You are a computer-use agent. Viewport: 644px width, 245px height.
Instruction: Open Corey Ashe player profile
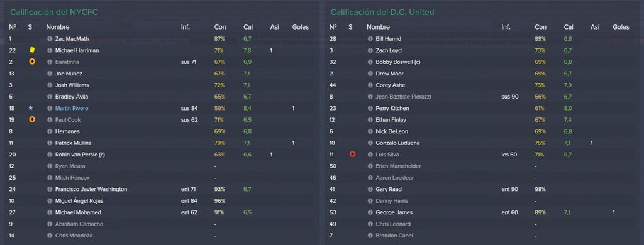point(390,85)
